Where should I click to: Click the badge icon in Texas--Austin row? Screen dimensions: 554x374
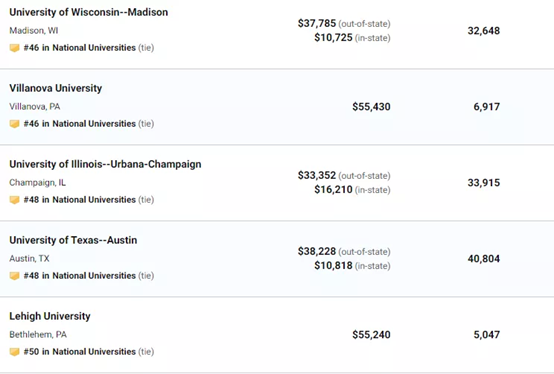point(14,275)
